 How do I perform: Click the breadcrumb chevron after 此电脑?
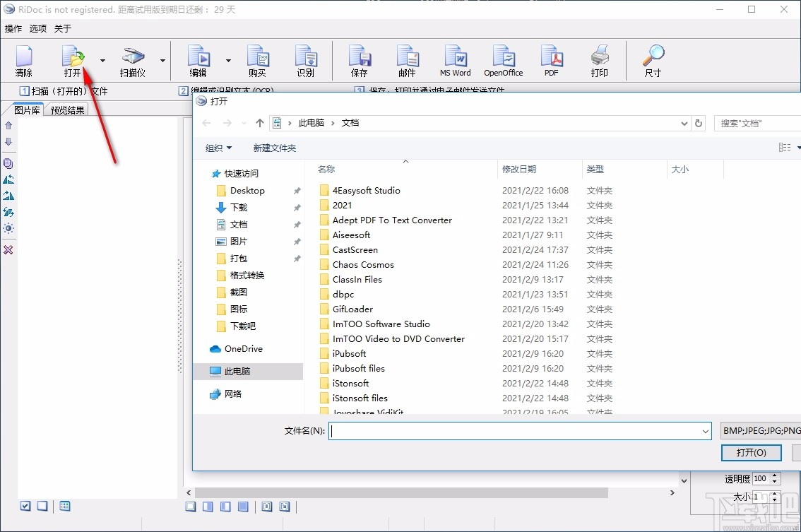tap(333, 123)
